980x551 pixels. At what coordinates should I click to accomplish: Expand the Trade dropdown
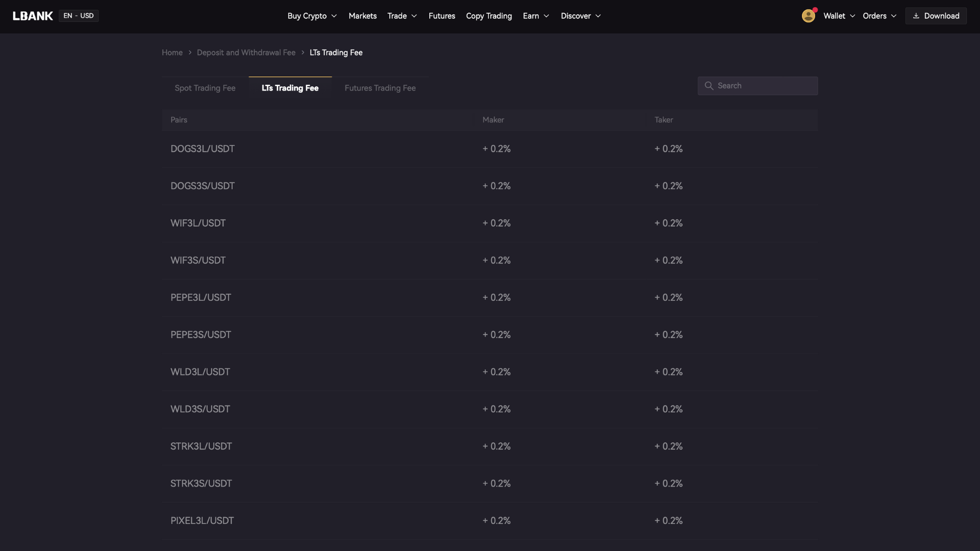click(x=402, y=16)
